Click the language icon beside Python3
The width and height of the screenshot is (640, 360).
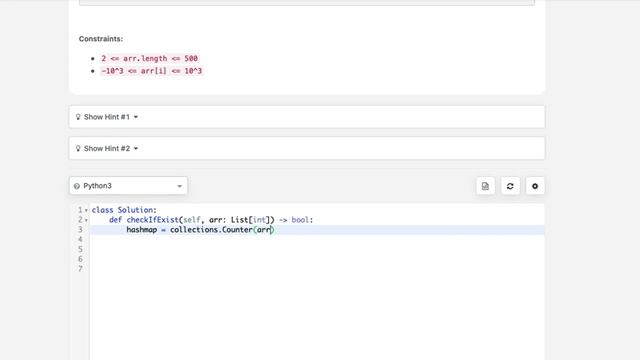coord(77,186)
